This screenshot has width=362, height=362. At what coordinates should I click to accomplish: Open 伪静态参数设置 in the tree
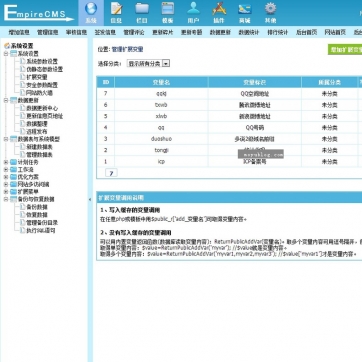45,69
